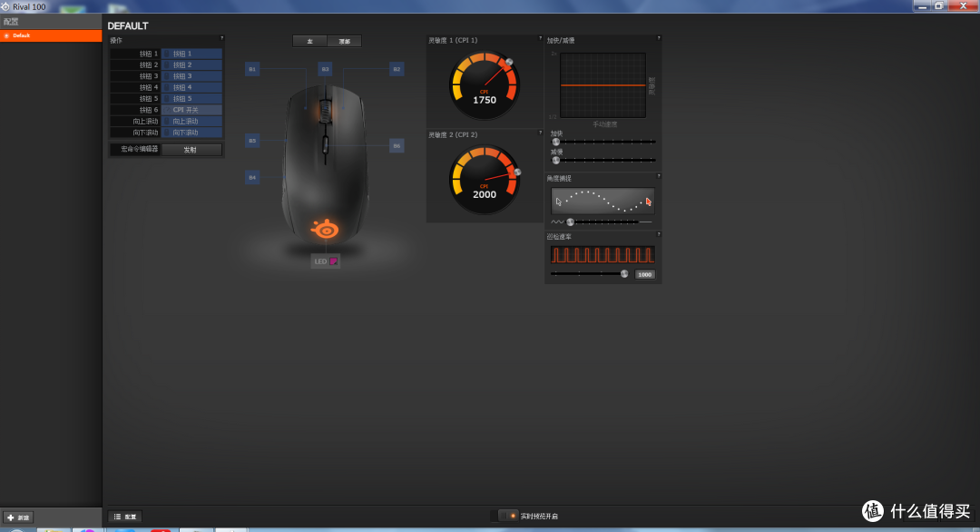Viewport: 980px width, 532px height.
Task: Open the CPI 开关 assignment for 按钮 6
Action: (191, 110)
